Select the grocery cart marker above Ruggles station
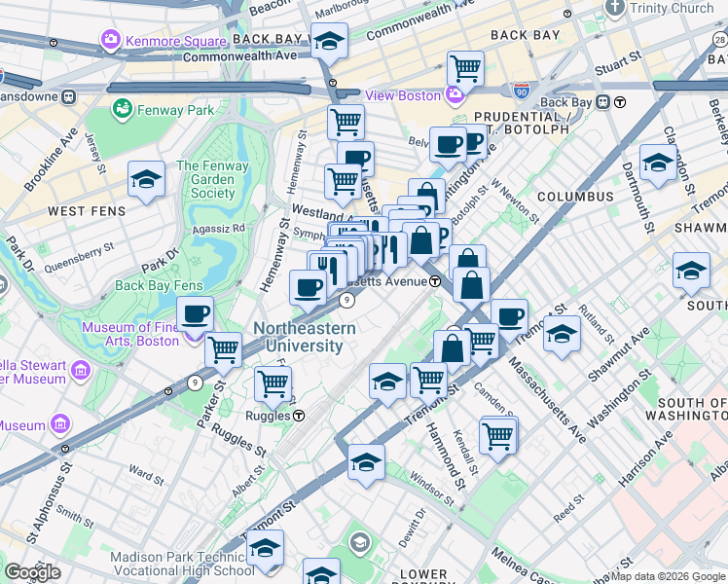The height and width of the screenshot is (584, 728). click(x=273, y=384)
